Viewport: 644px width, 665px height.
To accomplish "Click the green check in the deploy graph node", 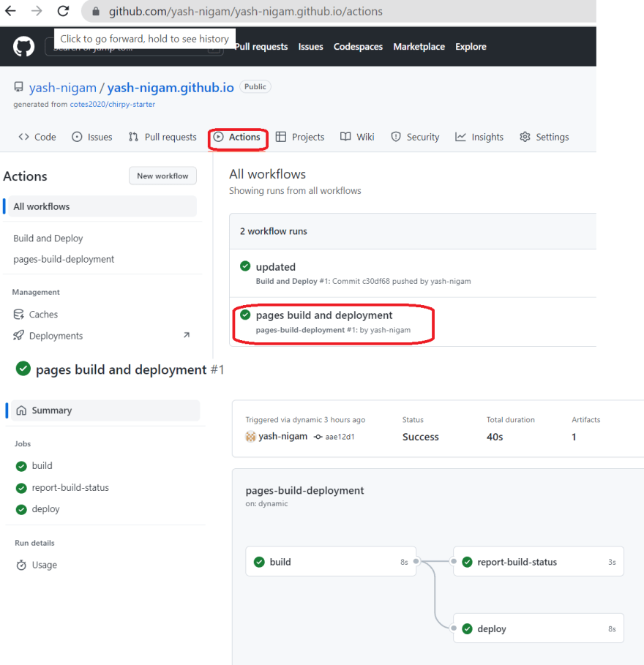I will pyautogui.click(x=467, y=628).
